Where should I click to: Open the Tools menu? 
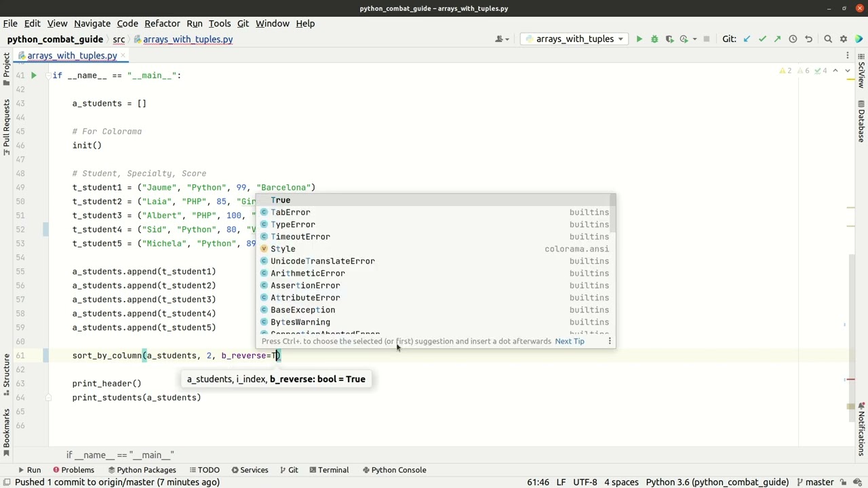coord(220,23)
